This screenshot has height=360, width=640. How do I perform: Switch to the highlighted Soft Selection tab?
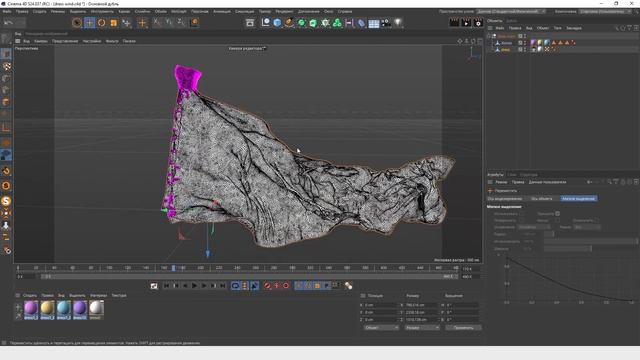(x=578, y=199)
